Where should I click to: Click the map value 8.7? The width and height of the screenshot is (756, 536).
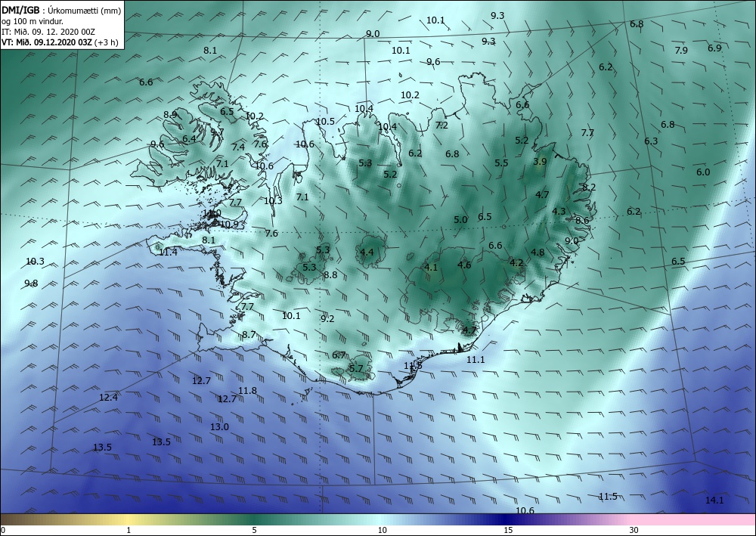[249, 334]
